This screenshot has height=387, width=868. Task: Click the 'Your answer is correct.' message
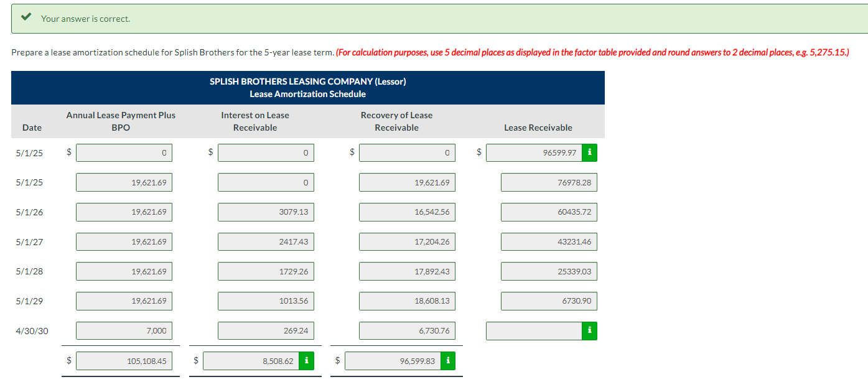click(x=86, y=19)
